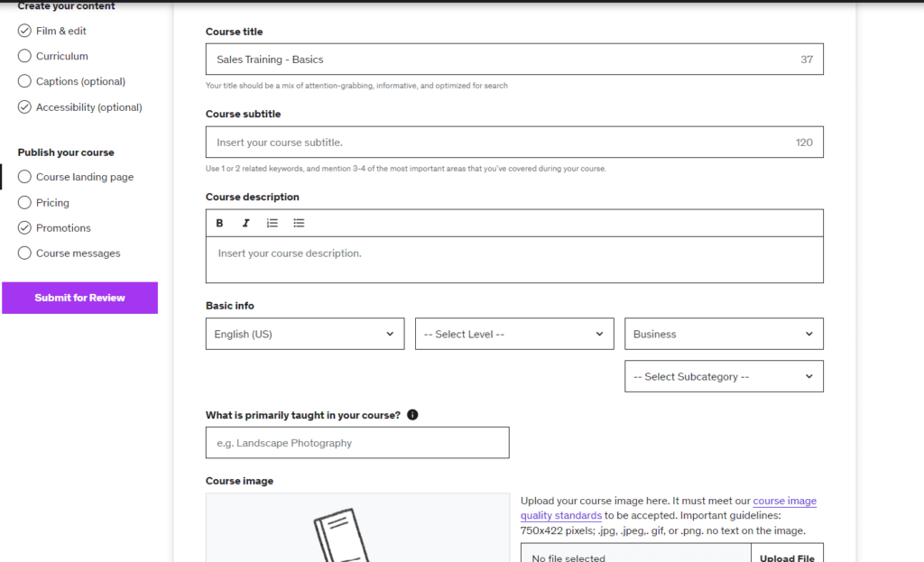Go to Promotions section
924x562 pixels.
click(63, 228)
